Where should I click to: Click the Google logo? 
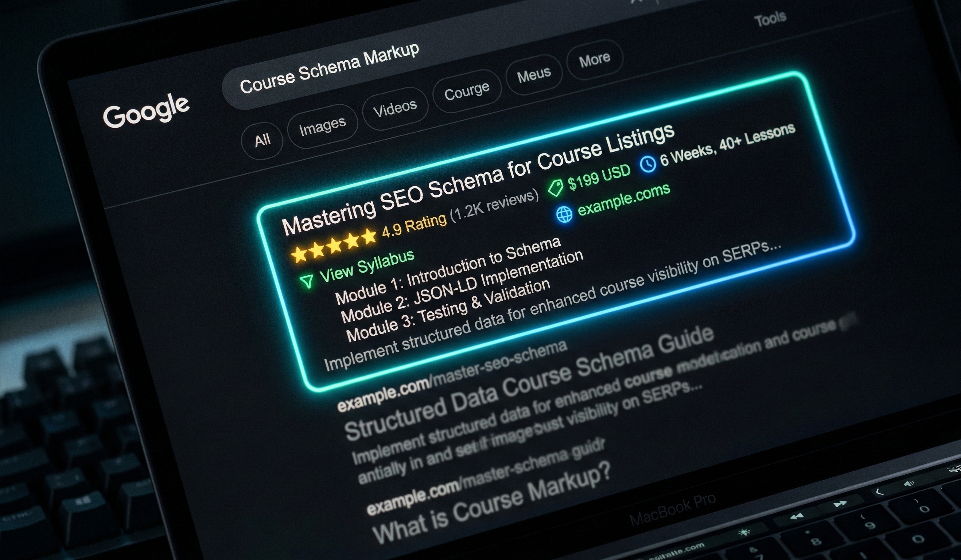coord(147,111)
